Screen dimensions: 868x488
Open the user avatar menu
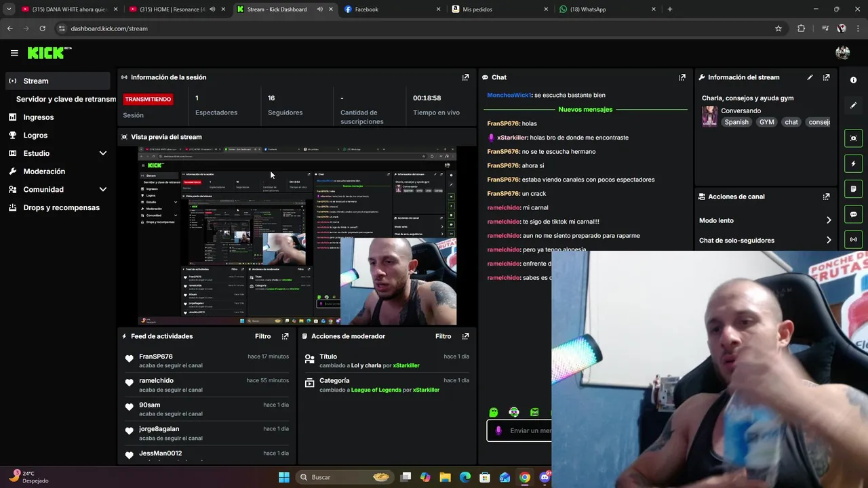click(843, 53)
